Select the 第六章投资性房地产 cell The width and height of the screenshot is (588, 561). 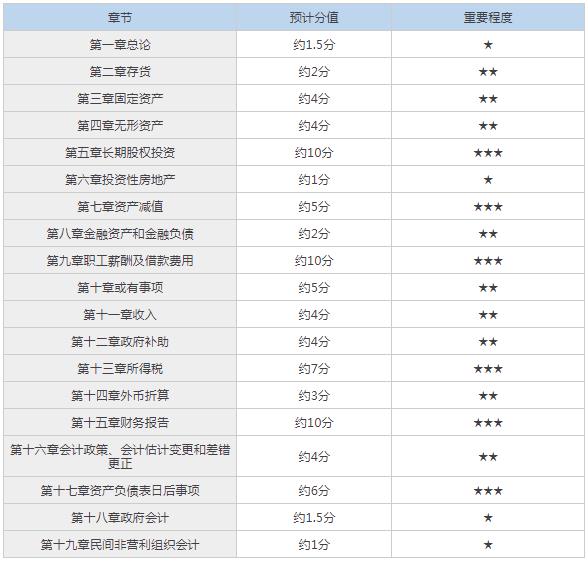(x=120, y=180)
